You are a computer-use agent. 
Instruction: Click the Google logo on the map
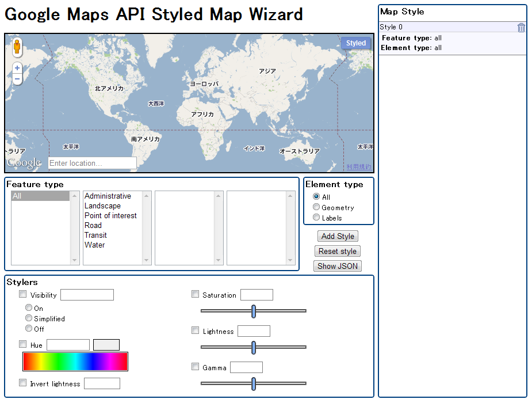[x=24, y=163]
